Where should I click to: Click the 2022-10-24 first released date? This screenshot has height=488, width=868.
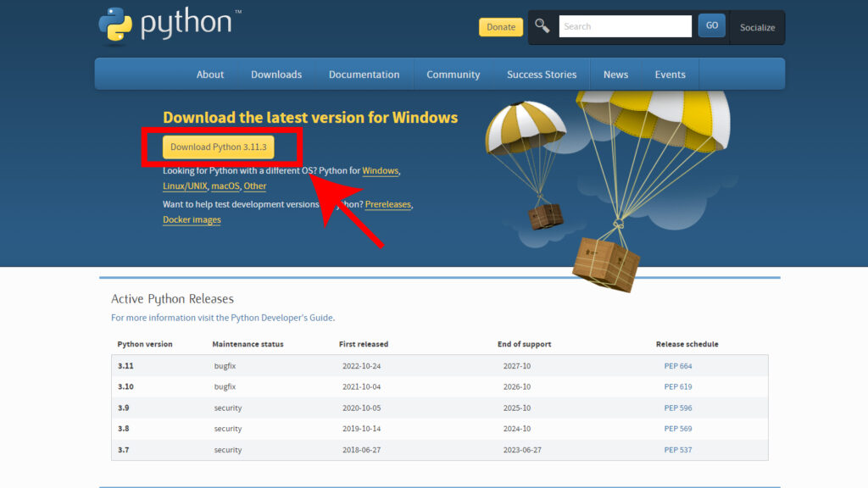click(361, 366)
